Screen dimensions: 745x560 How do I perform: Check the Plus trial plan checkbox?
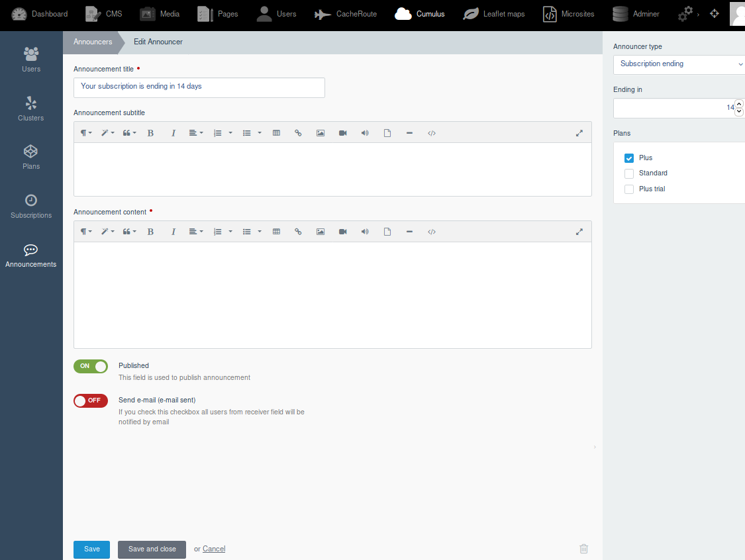coord(629,189)
